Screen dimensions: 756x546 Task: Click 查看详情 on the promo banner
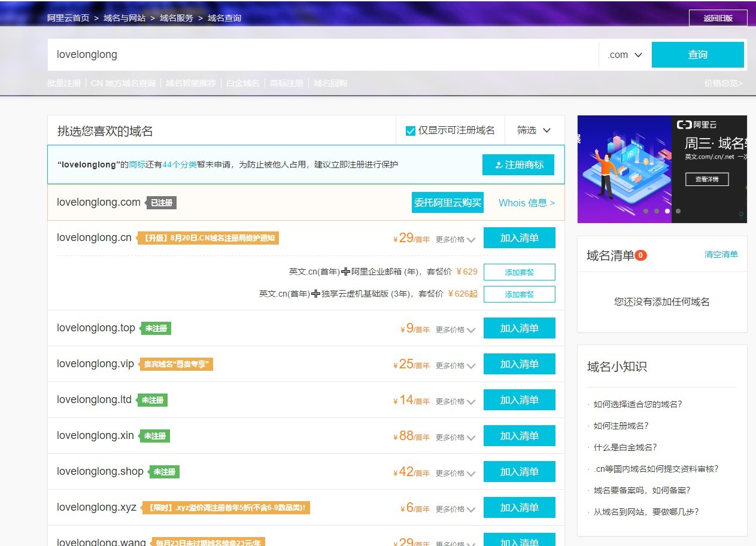tap(707, 179)
